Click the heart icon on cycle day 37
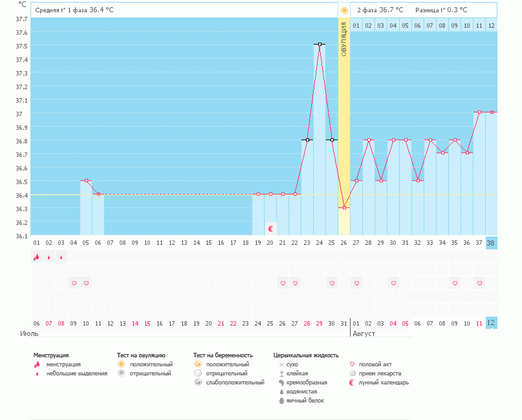The image size is (522, 420). pos(479,283)
